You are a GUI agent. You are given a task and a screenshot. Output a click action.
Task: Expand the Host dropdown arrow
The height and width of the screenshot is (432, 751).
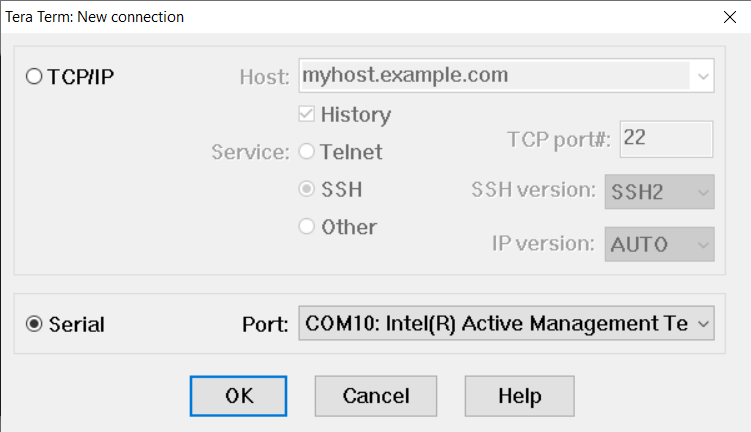pos(704,76)
